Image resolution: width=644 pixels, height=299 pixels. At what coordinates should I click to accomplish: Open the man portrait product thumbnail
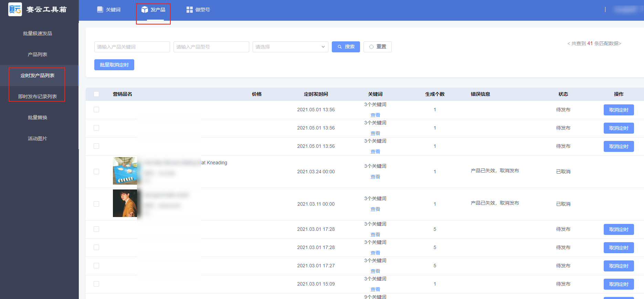tap(125, 203)
